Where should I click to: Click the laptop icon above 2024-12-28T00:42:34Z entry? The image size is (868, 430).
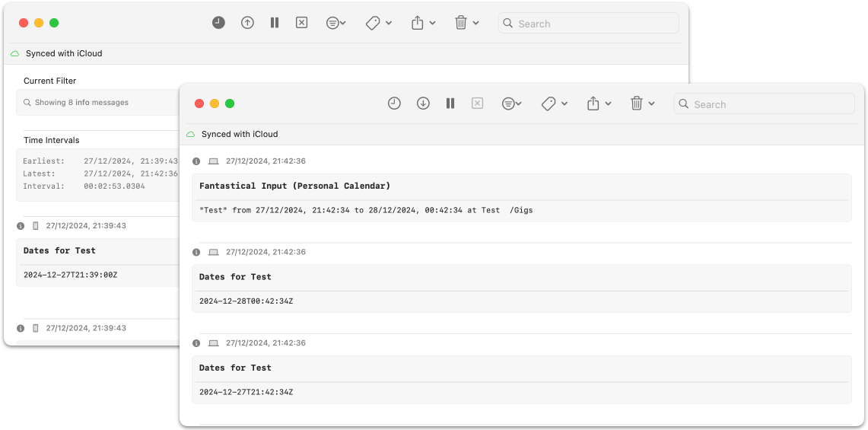pos(214,252)
